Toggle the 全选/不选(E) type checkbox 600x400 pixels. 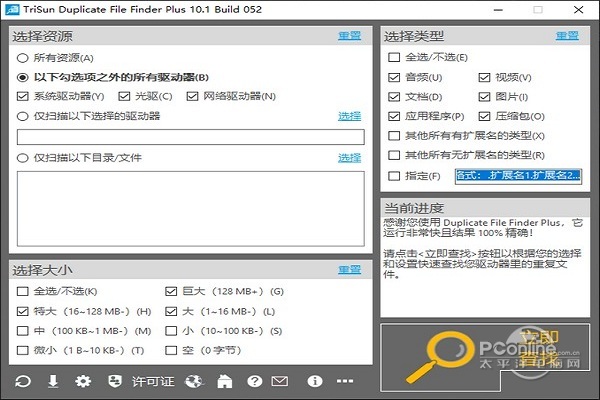pos(394,57)
